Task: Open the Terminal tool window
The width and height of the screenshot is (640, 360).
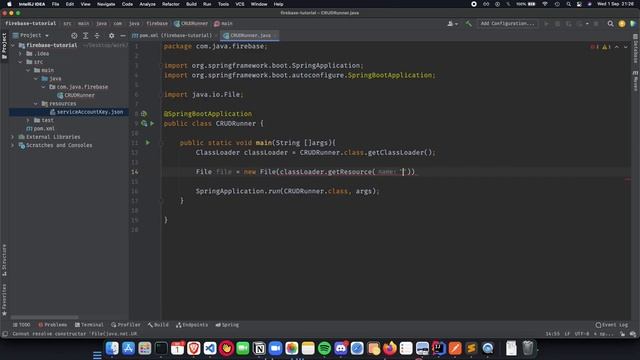Action: tap(89, 325)
